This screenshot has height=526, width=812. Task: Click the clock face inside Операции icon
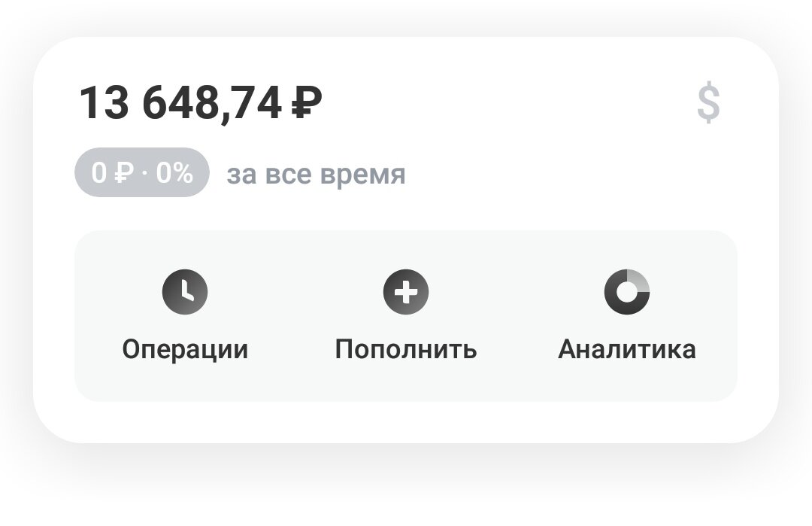pyautogui.click(x=185, y=291)
